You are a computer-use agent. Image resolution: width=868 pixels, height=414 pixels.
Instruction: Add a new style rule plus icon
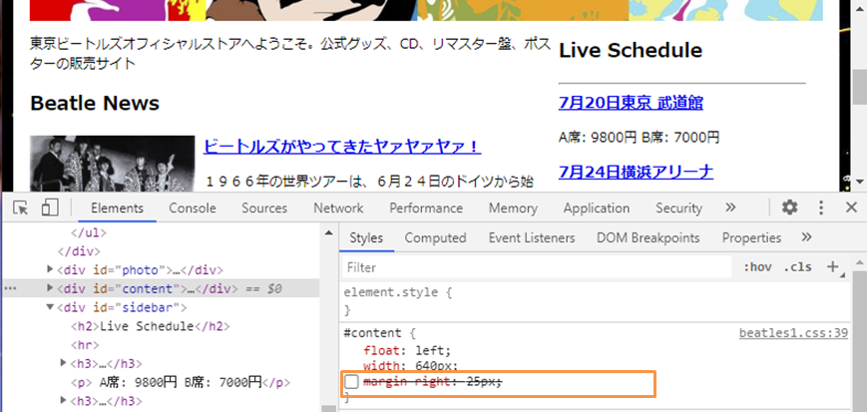[832, 266]
